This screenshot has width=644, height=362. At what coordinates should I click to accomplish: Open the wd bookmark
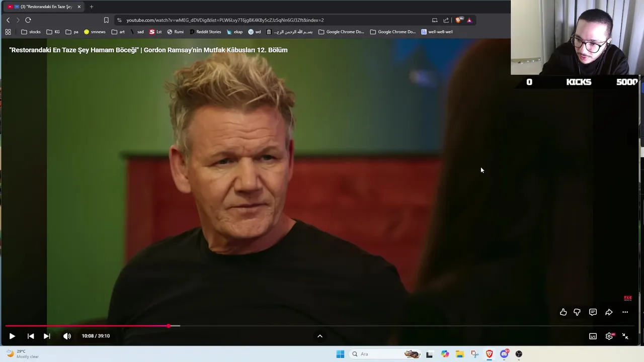pos(254,32)
